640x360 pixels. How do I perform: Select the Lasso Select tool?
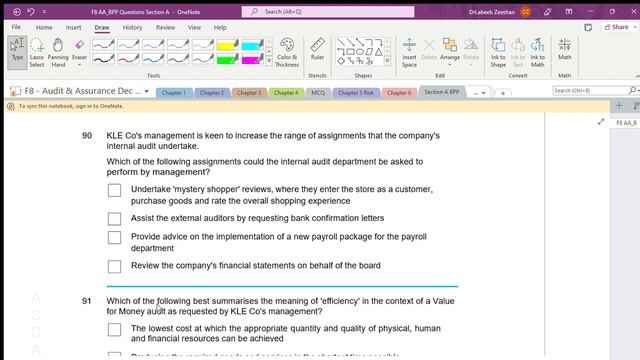(37, 52)
